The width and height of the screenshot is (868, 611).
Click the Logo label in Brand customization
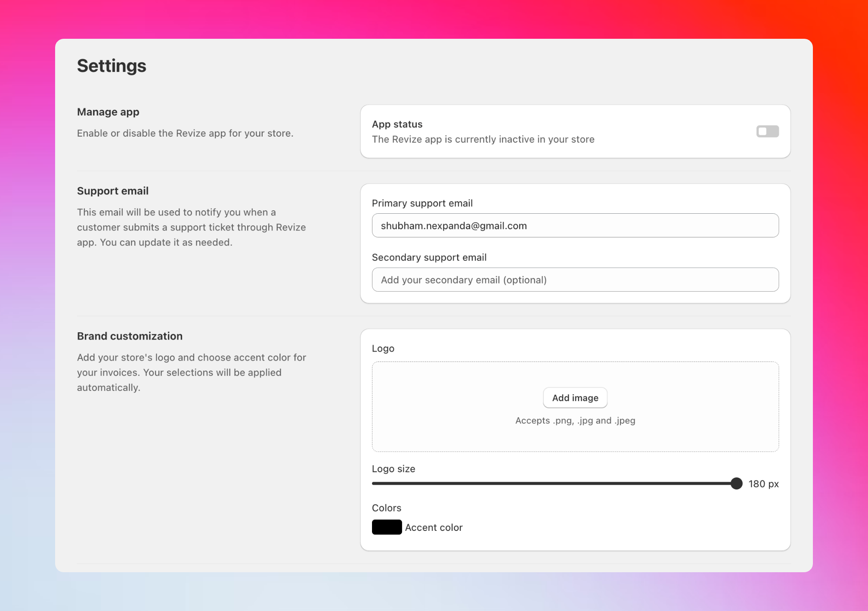click(x=382, y=348)
